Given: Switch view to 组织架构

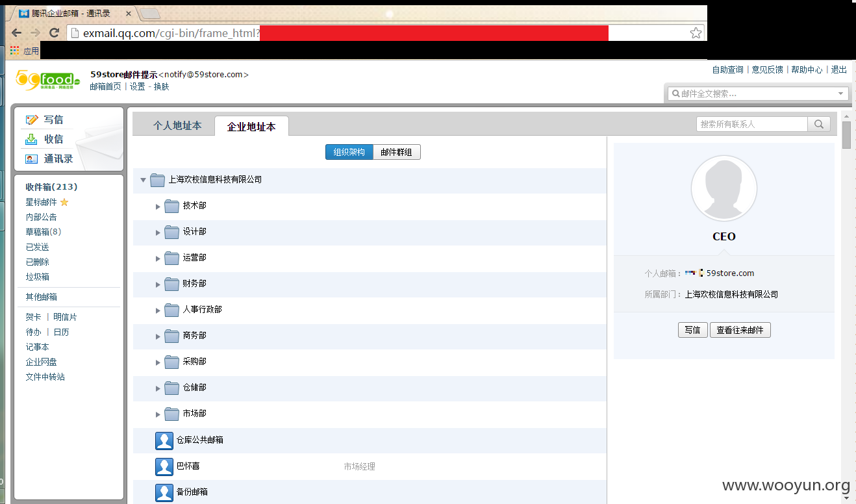Looking at the screenshot, I should [349, 152].
